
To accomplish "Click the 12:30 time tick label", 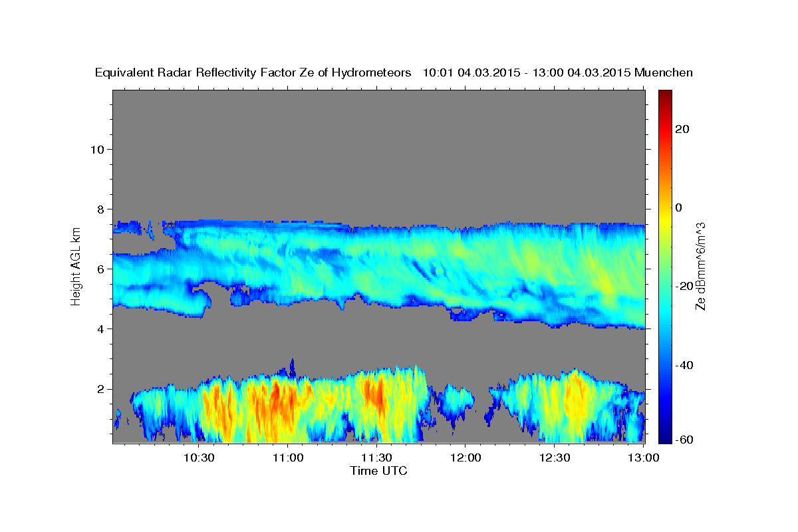I will point(555,458).
